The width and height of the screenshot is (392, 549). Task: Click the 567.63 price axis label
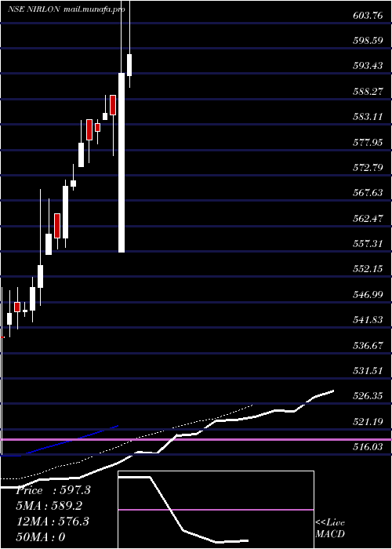click(367, 193)
